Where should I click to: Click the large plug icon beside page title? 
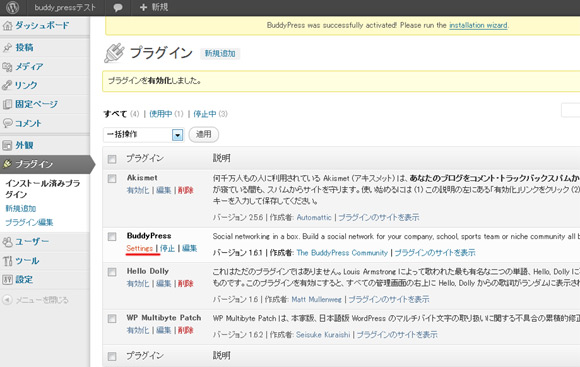click(x=114, y=53)
